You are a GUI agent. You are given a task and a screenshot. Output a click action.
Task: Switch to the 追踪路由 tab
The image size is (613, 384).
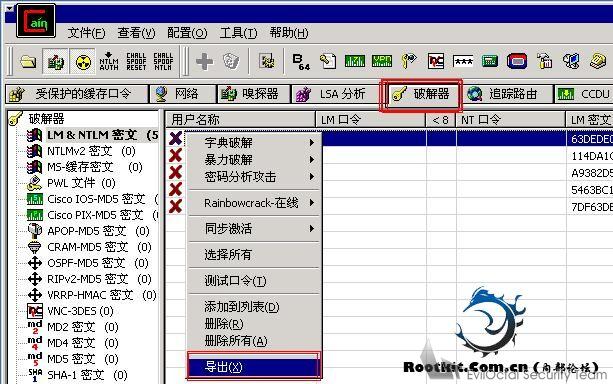507,94
